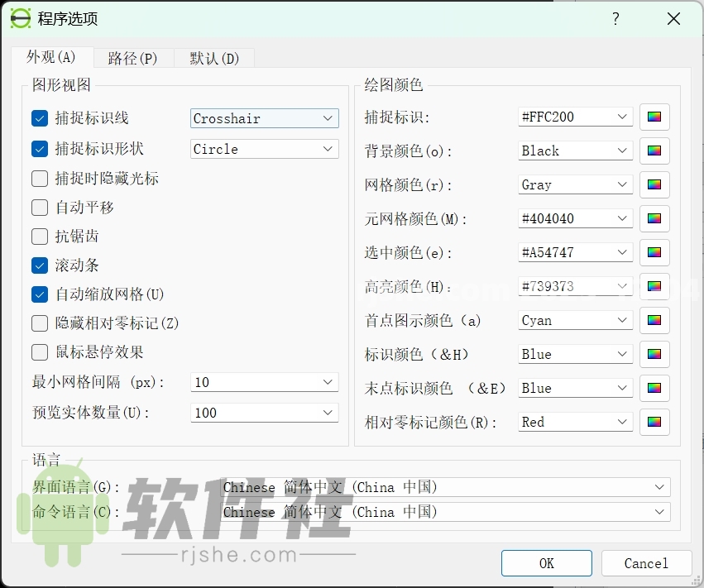Enable the 自动平移 checkbox
Image resolution: width=704 pixels, height=588 pixels.
pos(39,208)
